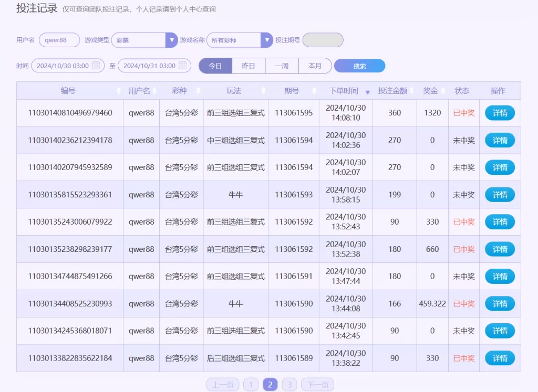
Task: Select order number 11030134744875491266
Action: click(70, 276)
